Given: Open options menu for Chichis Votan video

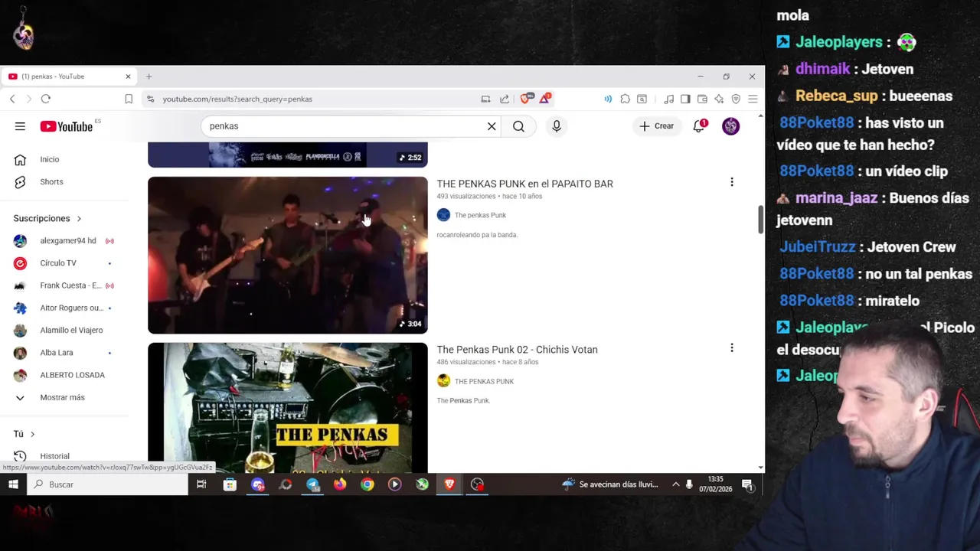Looking at the screenshot, I should (732, 348).
